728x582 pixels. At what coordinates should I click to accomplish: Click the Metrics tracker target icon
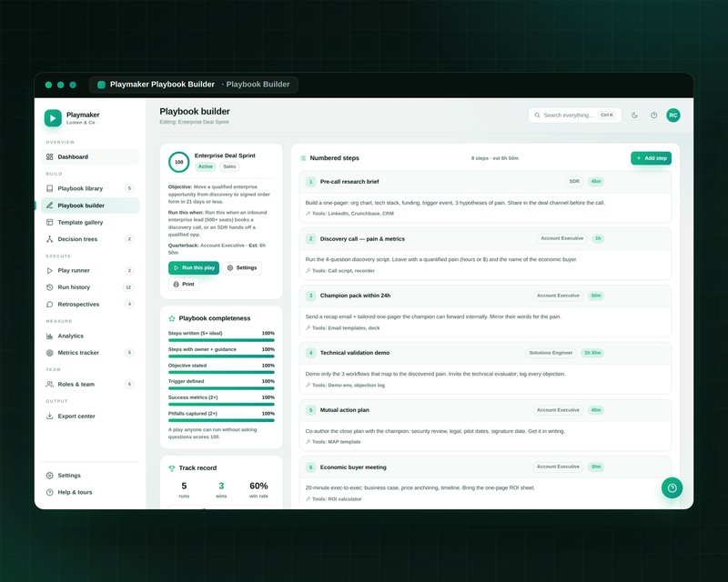[50, 353]
